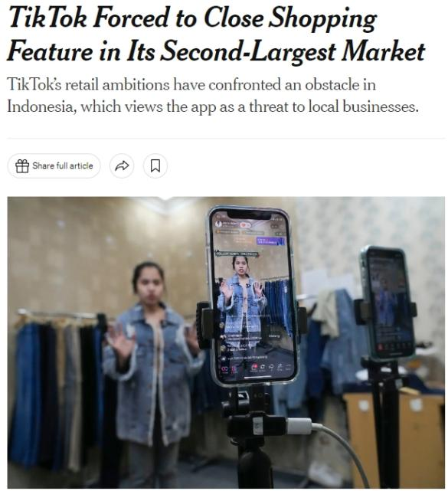
Task: Click the gift icon beside Share full article
Action: coord(22,166)
